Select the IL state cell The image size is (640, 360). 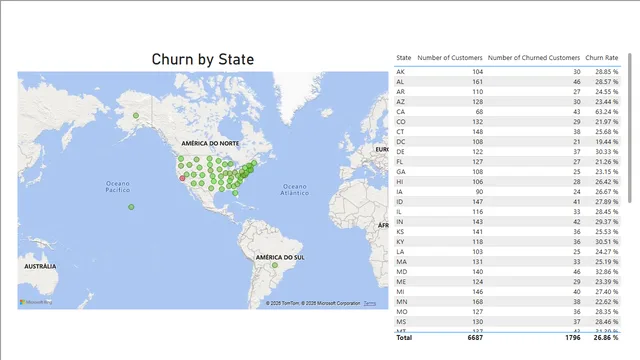399,211
